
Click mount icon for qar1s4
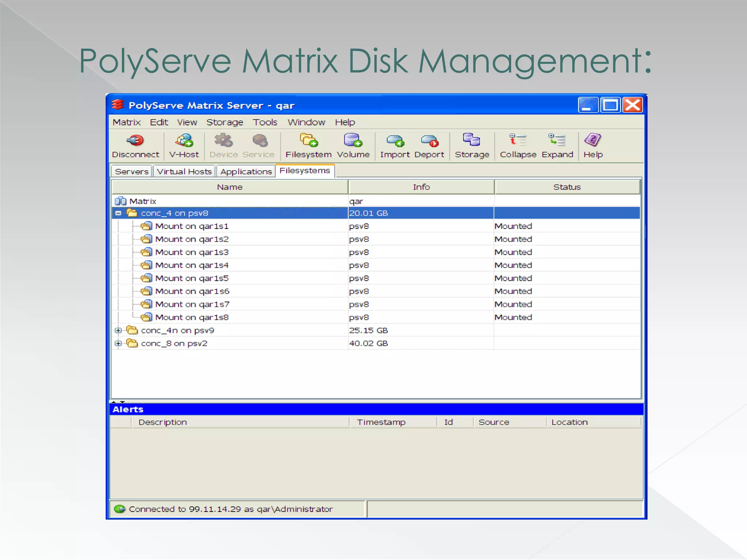point(146,265)
